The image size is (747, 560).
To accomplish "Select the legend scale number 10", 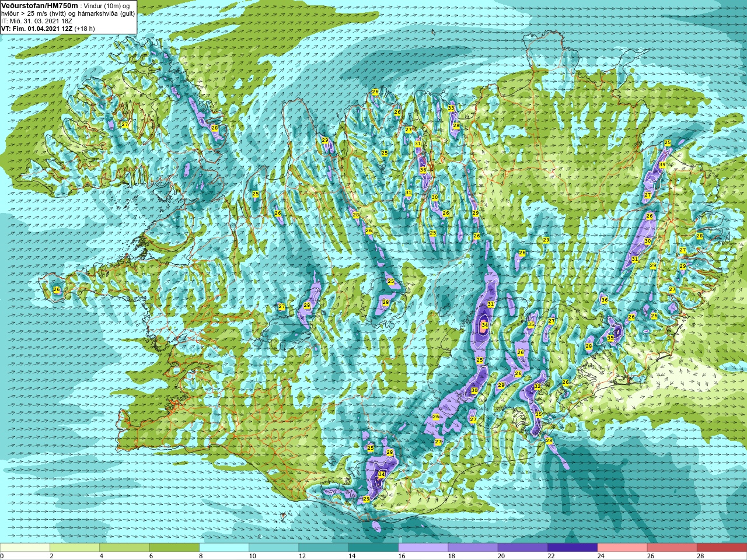I will pyautogui.click(x=252, y=556).
